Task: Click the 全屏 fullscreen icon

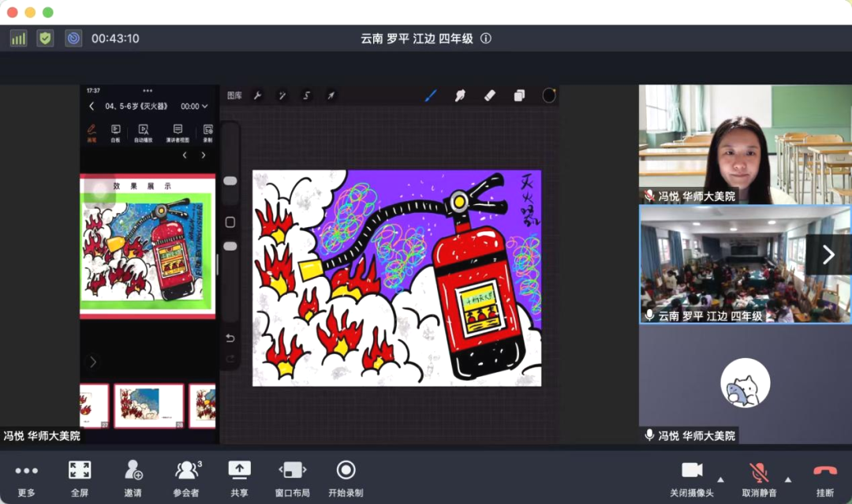Action: coord(80,471)
